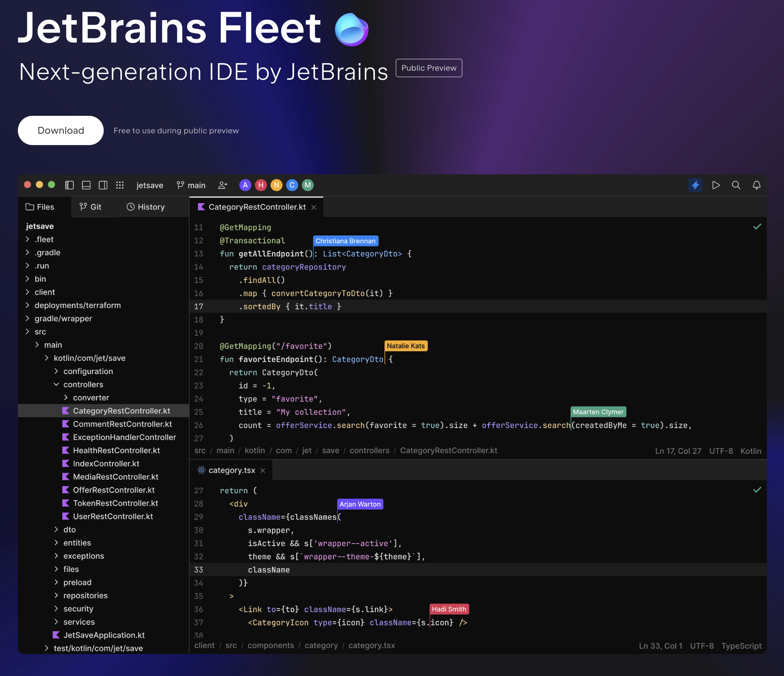Open ExceptionHandlerController file icon
This screenshot has width=784, height=676.
66,437
